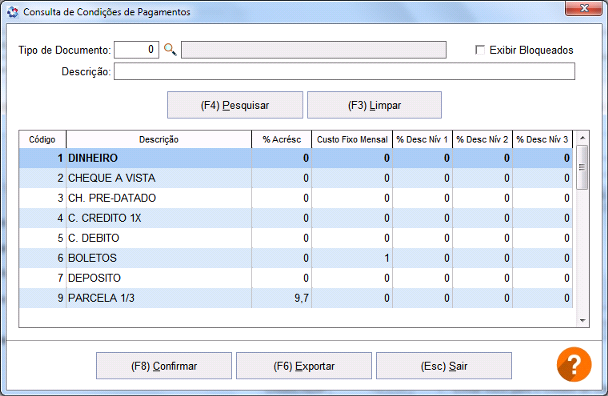Screen dimensions: 608x396
Task: Open the orange help question mark icon
Action: click(x=574, y=365)
